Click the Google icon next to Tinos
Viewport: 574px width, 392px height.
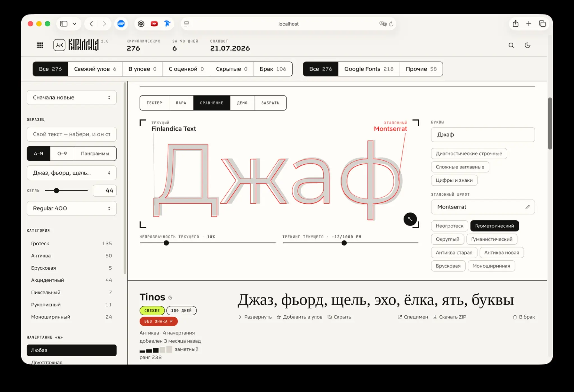click(x=170, y=298)
